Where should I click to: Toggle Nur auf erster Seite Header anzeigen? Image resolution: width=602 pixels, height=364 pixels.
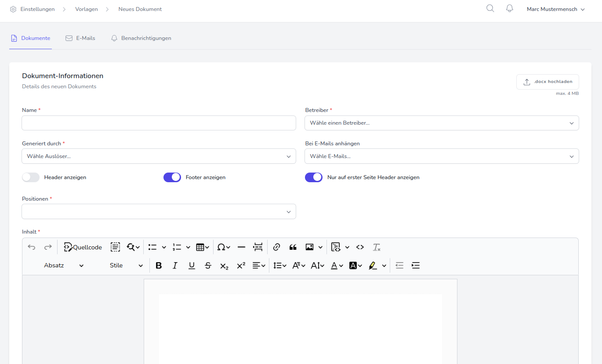coord(314,177)
